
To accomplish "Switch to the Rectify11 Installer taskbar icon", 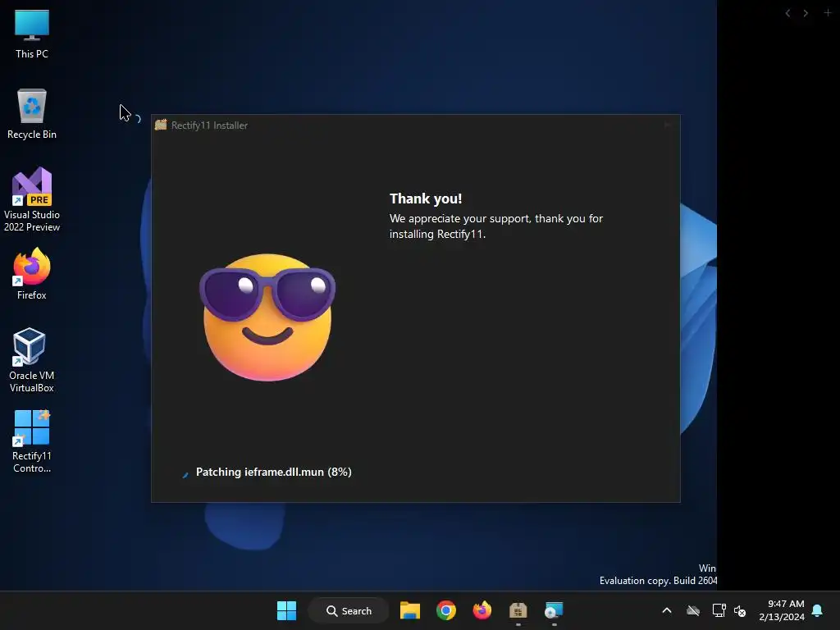I will pyautogui.click(x=518, y=610).
